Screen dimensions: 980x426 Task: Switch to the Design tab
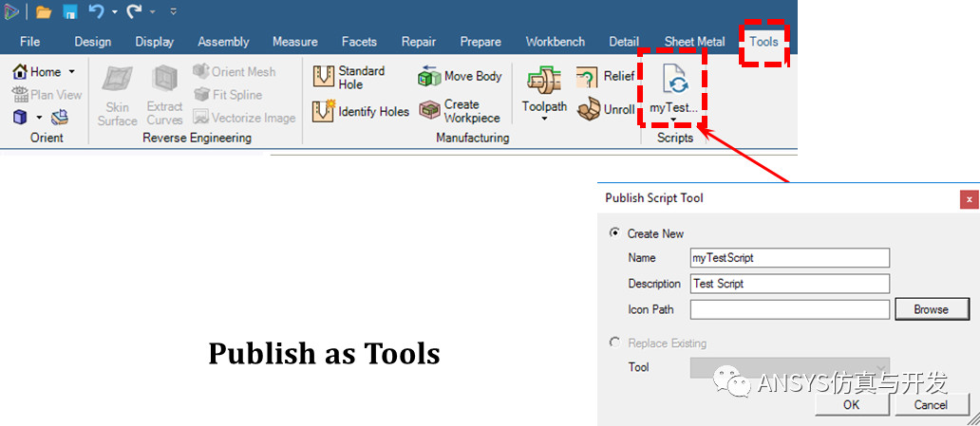point(92,42)
